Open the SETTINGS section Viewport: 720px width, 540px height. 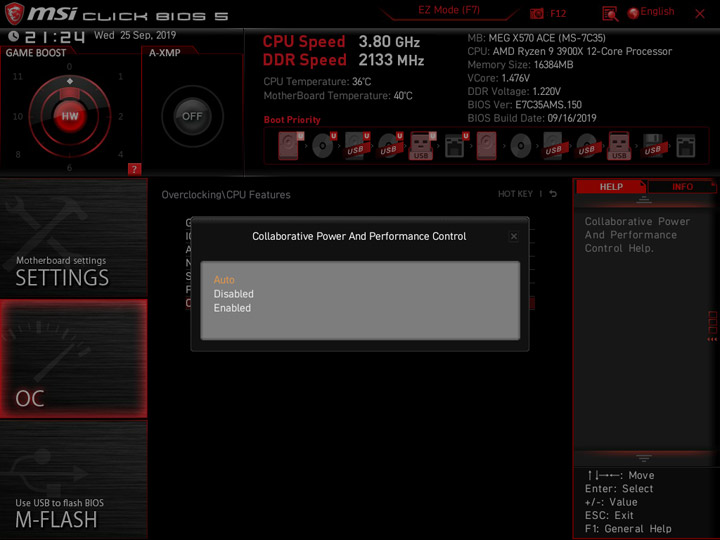click(73, 238)
